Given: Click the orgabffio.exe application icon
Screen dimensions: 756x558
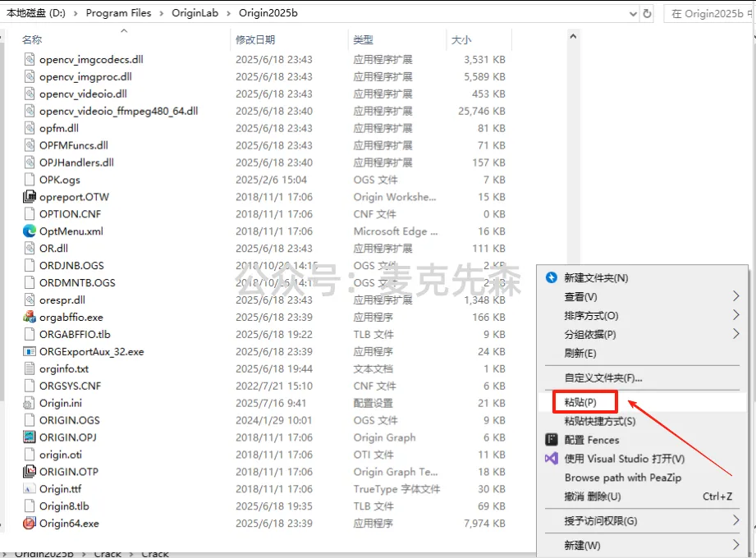Looking at the screenshot, I should 30,317.
